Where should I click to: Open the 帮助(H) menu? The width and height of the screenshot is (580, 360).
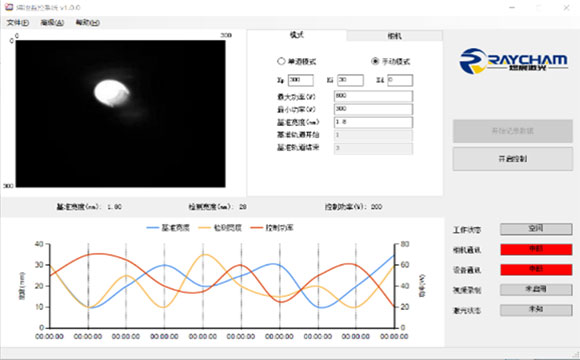(88, 23)
